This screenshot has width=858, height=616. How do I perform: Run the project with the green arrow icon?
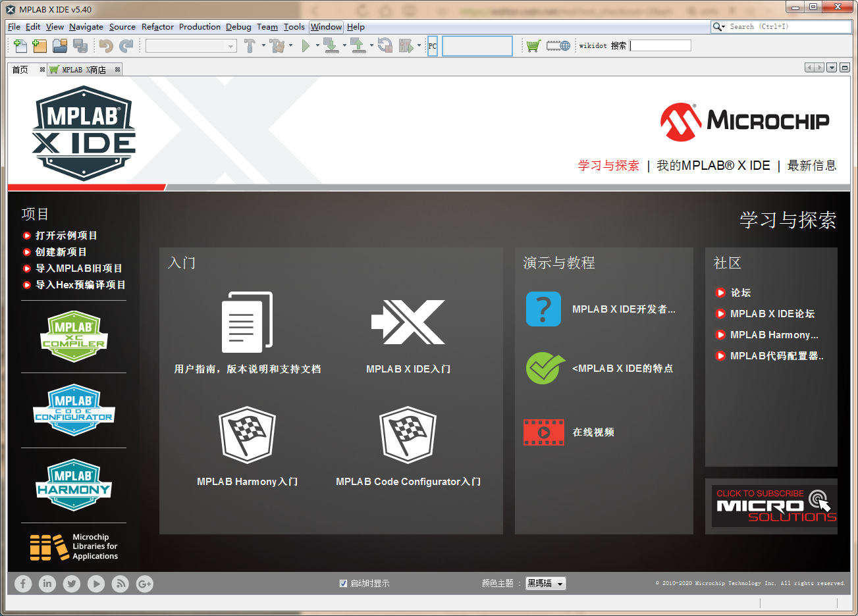(307, 46)
